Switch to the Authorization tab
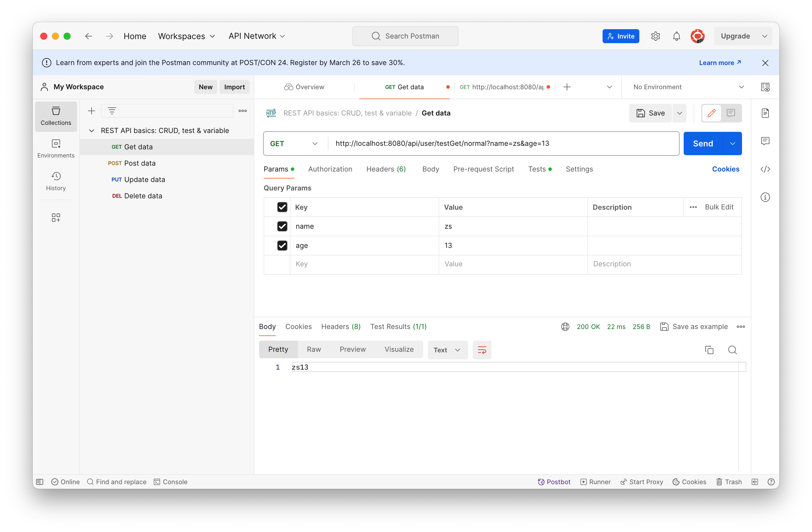The height and width of the screenshot is (532, 812). (x=331, y=169)
